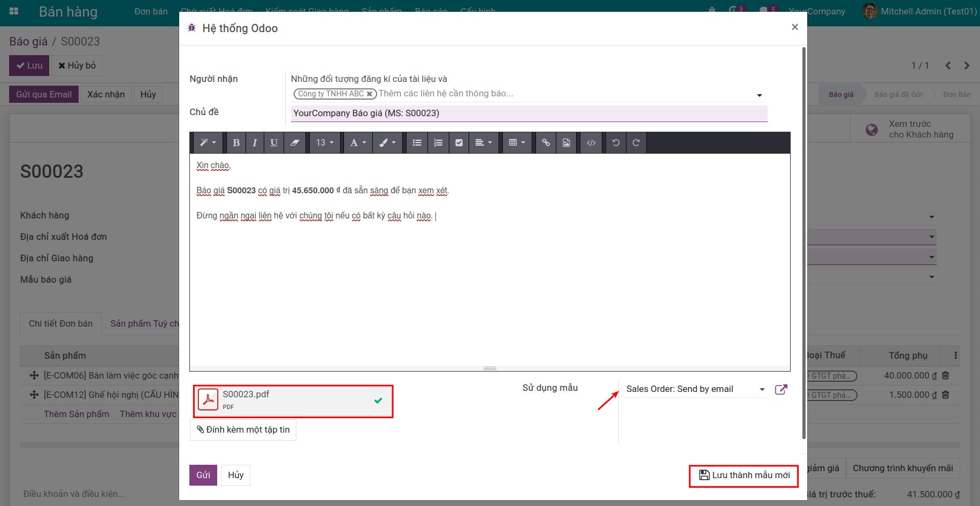Select the Đơn Bán status stage

(x=956, y=94)
